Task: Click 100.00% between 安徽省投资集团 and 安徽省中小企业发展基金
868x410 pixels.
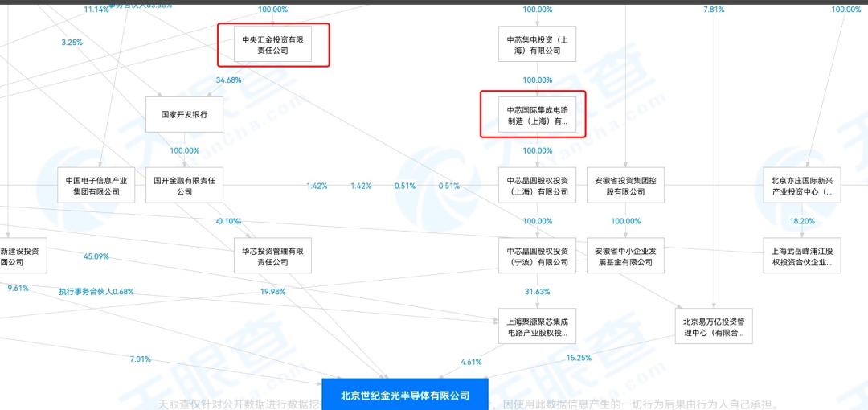Action: tap(625, 220)
